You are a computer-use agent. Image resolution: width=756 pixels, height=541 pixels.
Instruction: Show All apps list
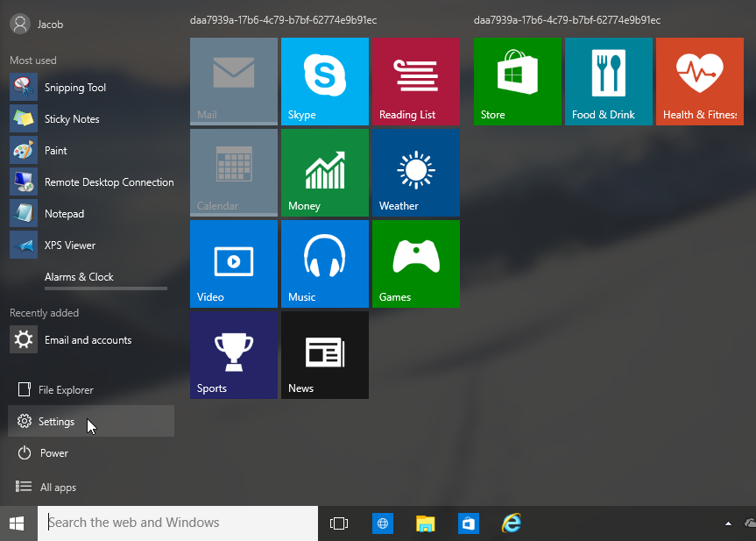pos(92,487)
